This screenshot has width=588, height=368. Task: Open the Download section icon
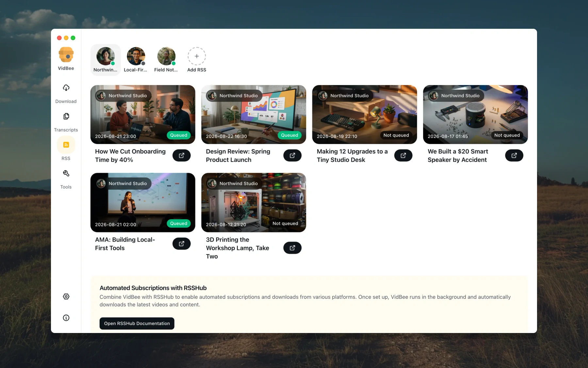(66, 88)
